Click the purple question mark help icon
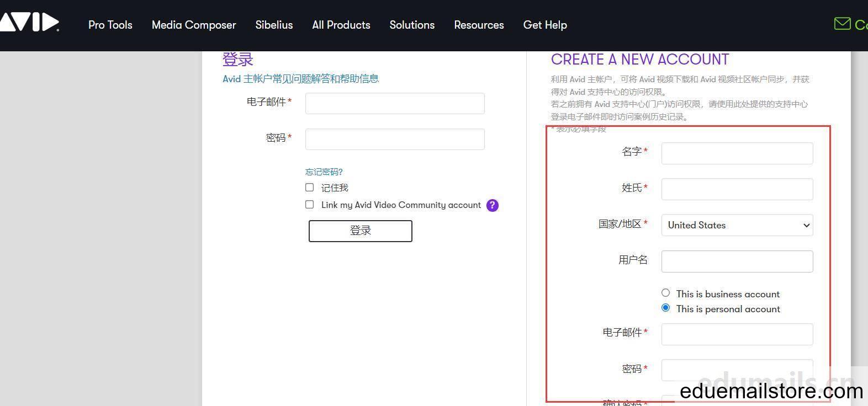This screenshot has height=406, width=868. point(493,205)
